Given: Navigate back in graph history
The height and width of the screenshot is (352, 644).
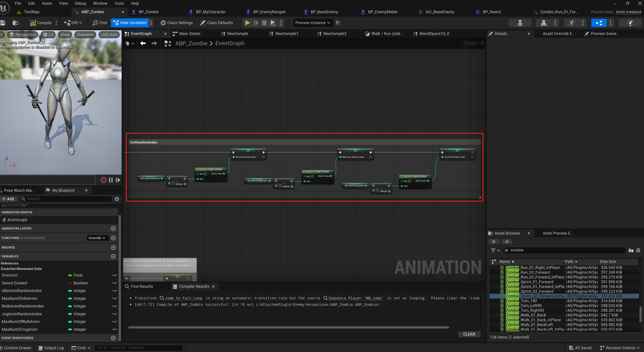Looking at the screenshot, I should (143, 43).
